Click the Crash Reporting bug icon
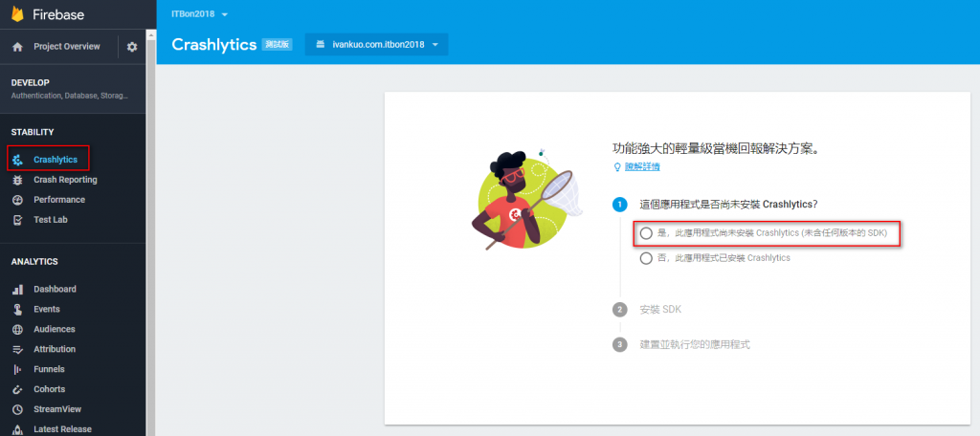Screen dimensions: 980x436 pos(17,180)
